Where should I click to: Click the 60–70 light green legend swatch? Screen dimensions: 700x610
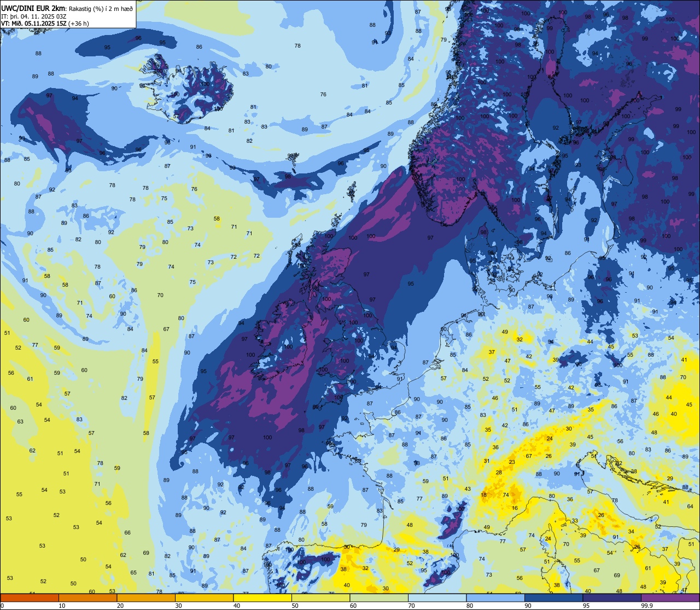tap(379, 598)
